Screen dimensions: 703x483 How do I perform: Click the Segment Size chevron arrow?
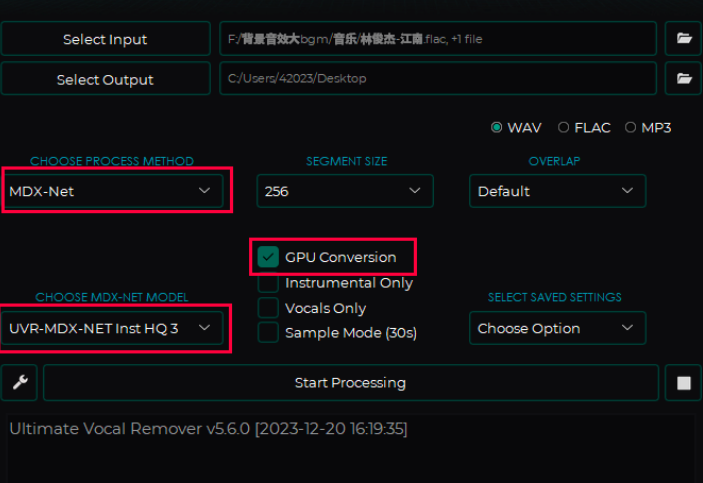tap(415, 191)
